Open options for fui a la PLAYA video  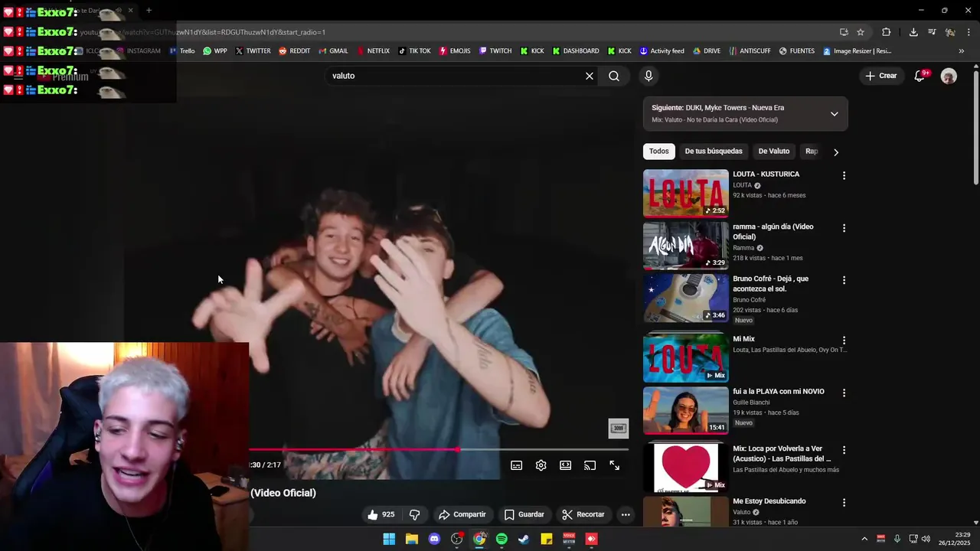pos(844,393)
